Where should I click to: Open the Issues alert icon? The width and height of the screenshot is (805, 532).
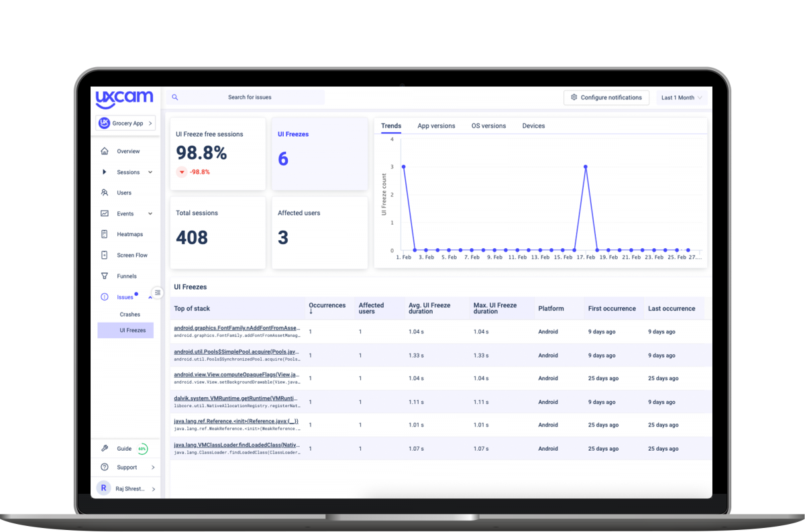pos(105,297)
